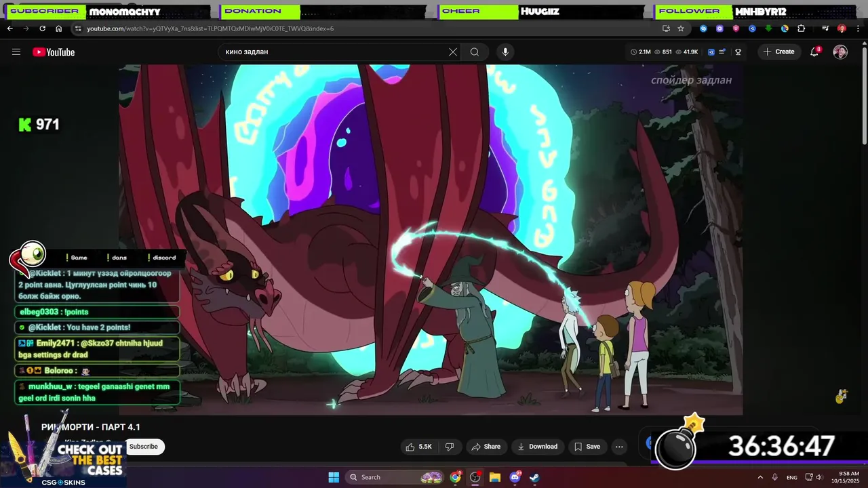Click the taskbar Search box
Viewport: 868px width, 488px height.
(396, 477)
